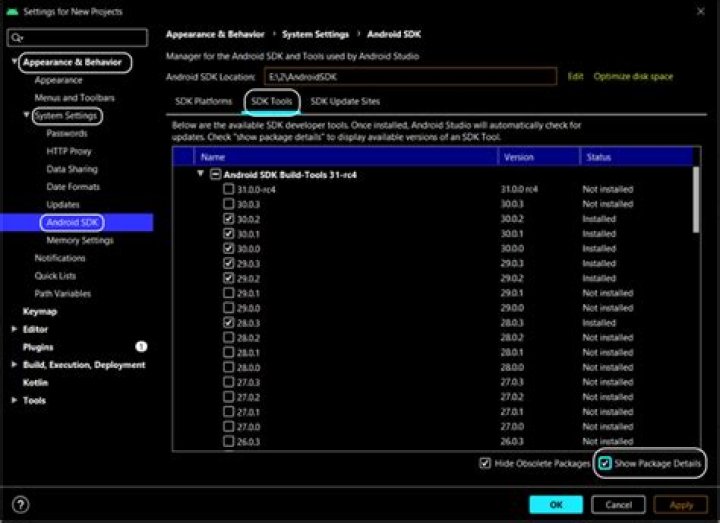Uncheck the 29.0.2 build tools checkbox
The height and width of the screenshot is (523, 720).
pyautogui.click(x=228, y=278)
